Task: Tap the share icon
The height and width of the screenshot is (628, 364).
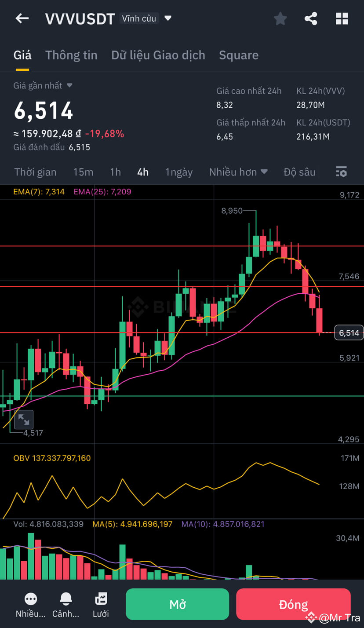Action: click(x=311, y=18)
